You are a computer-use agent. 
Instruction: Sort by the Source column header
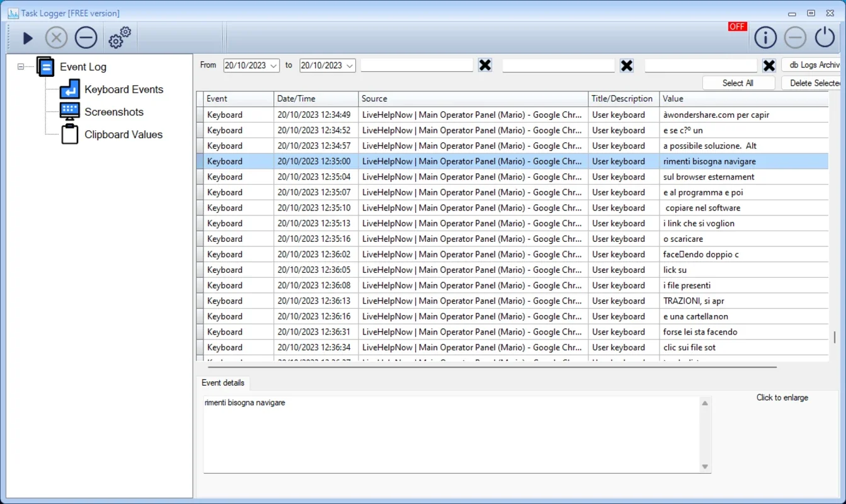473,99
